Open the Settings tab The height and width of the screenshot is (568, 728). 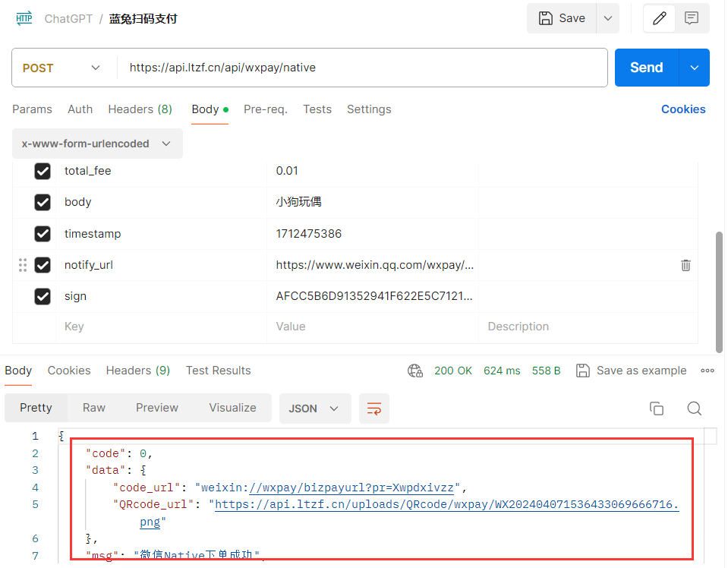click(369, 109)
